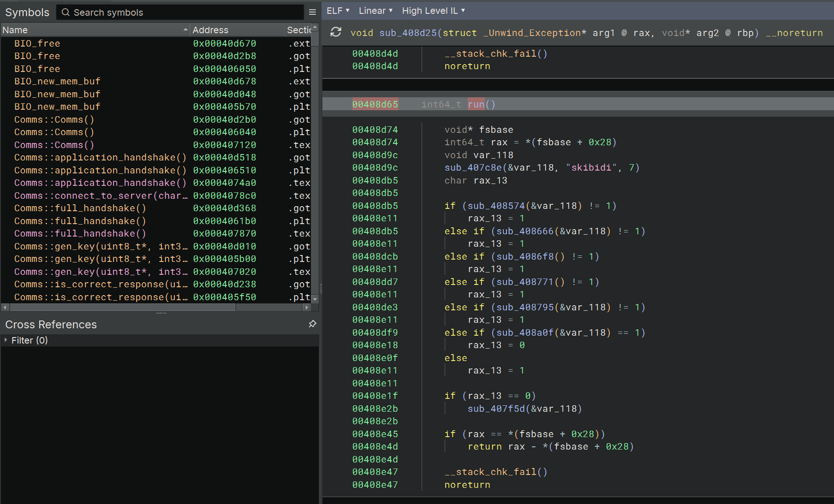The image size is (834, 504).
Task: Open the ELF view format dropdown
Action: [x=337, y=10]
